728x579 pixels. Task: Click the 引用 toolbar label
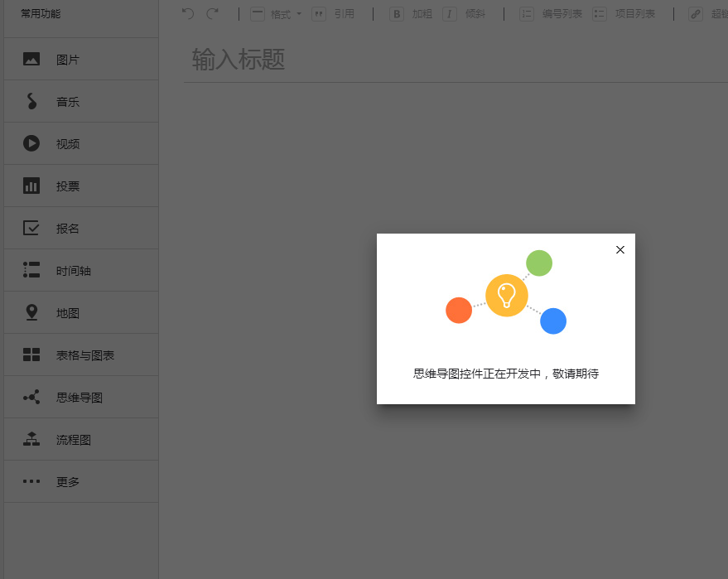click(x=344, y=14)
